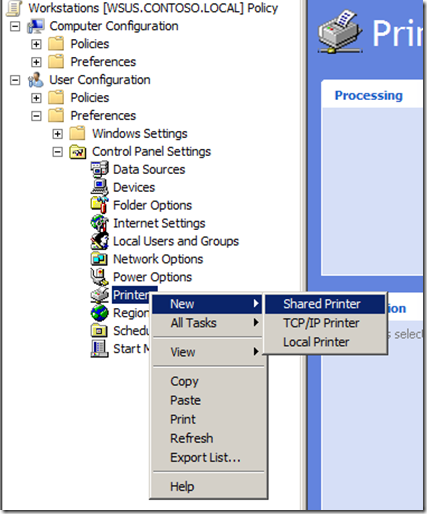Image resolution: width=427 pixels, height=514 pixels.
Task: Choose Shared Printer from the New submenu
Action: pyautogui.click(x=325, y=304)
